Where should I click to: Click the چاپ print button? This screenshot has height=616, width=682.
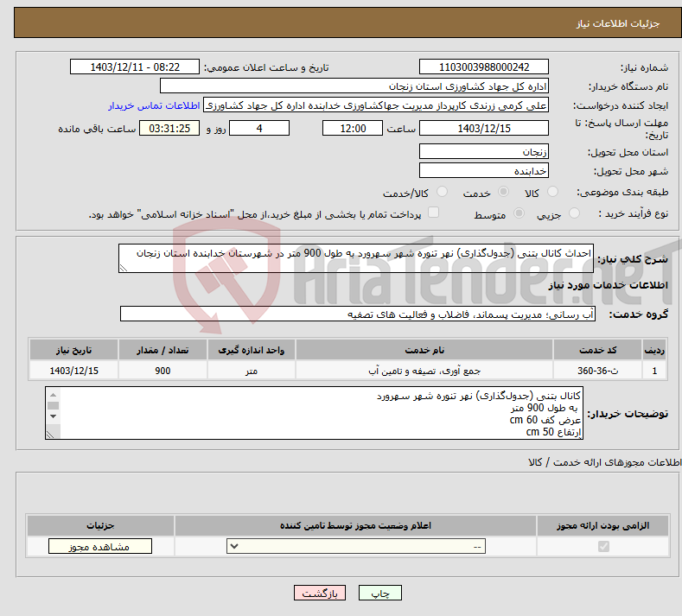click(x=380, y=593)
